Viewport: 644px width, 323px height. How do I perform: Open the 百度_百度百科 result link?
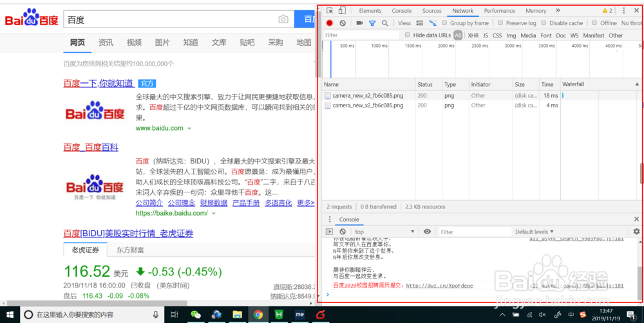(91, 147)
